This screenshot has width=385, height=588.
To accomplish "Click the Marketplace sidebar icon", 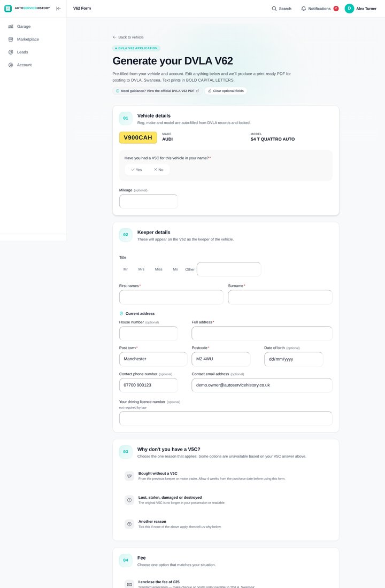I will tap(11, 39).
